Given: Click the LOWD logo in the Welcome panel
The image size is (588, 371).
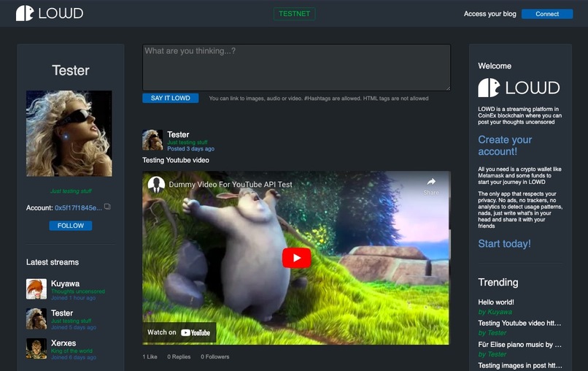Looking at the screenshot, I should click(519, 88).
